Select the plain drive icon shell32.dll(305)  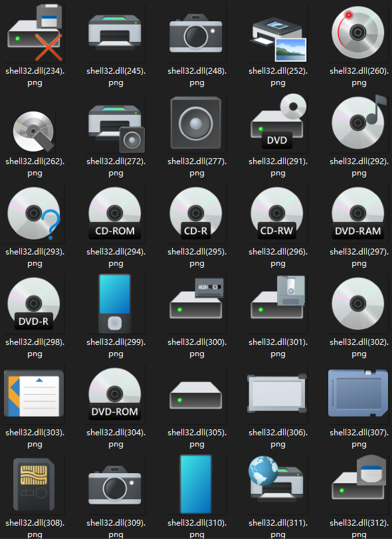(196, 395)
